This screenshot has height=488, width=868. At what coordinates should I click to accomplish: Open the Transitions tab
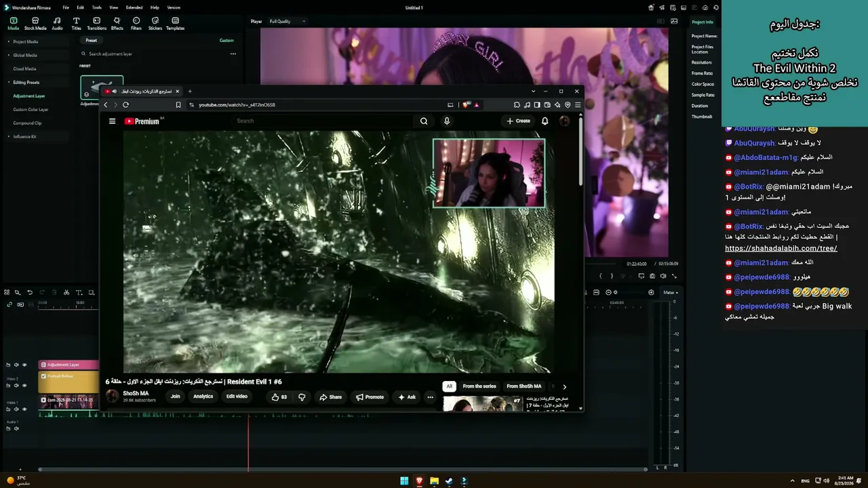tap(97, 24)
